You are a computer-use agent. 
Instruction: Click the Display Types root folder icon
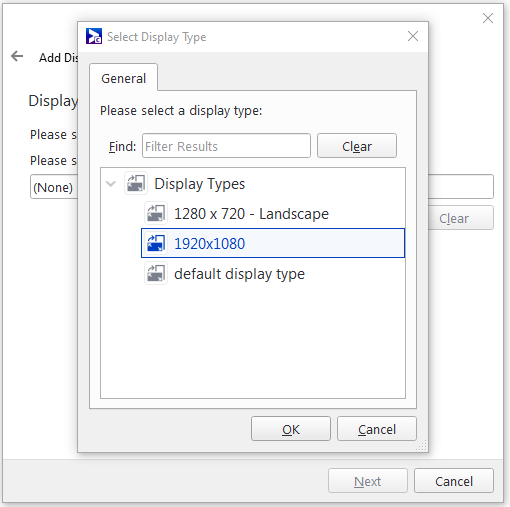coord(136,183)
